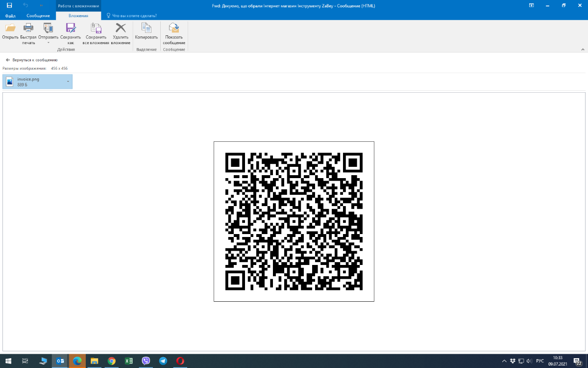Click the Вернуться к сообщению link
The width and height of the screenshot is (588, 368).
click(32, 60)
